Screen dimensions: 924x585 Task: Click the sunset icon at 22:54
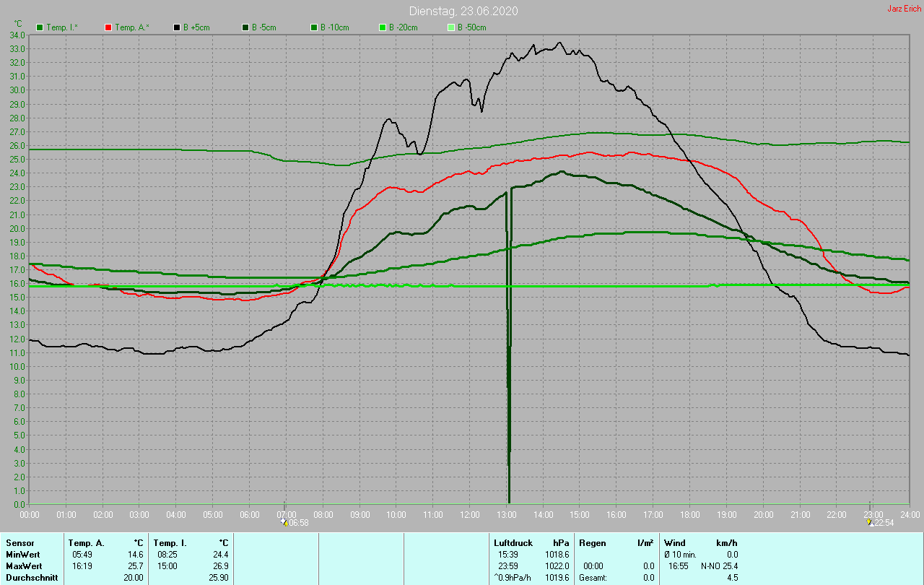[x=870, y=522]
